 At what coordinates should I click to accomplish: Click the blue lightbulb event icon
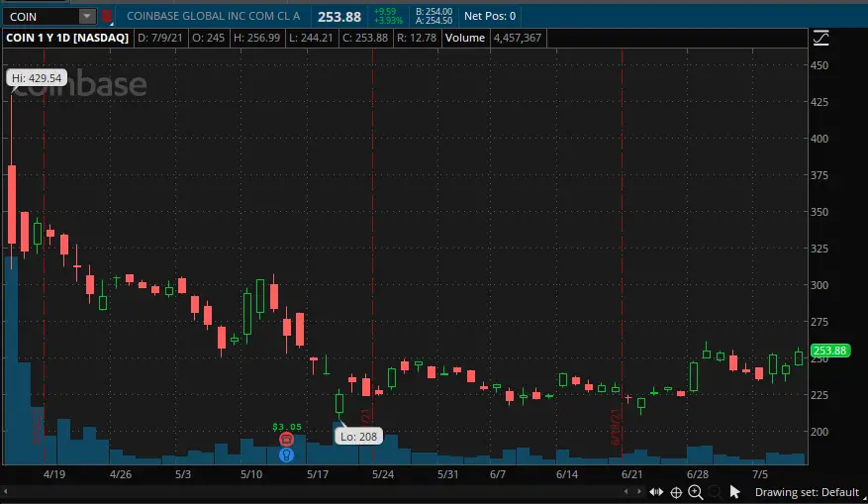coord(286,455)
